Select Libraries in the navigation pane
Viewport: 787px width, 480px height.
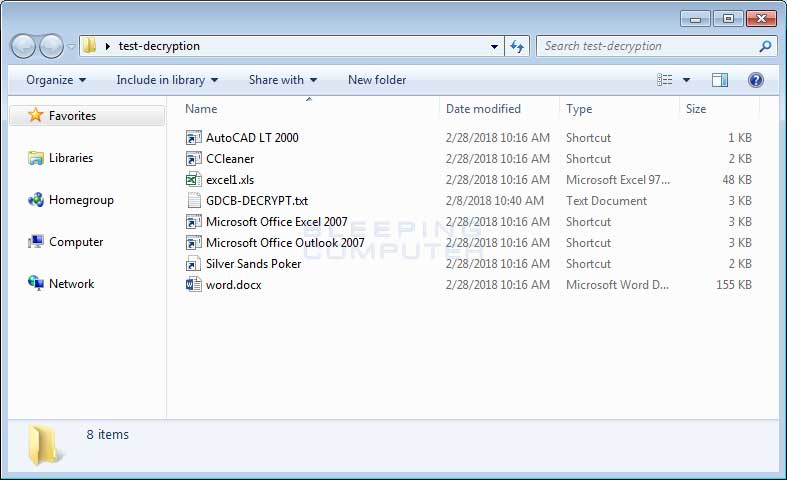click(71, 158)
